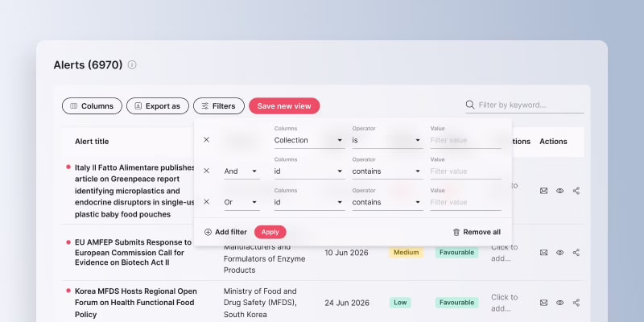Viewport: 644px width, 322px height.
Task: Open the Export as menu
Action: click(x=158, y=106)
